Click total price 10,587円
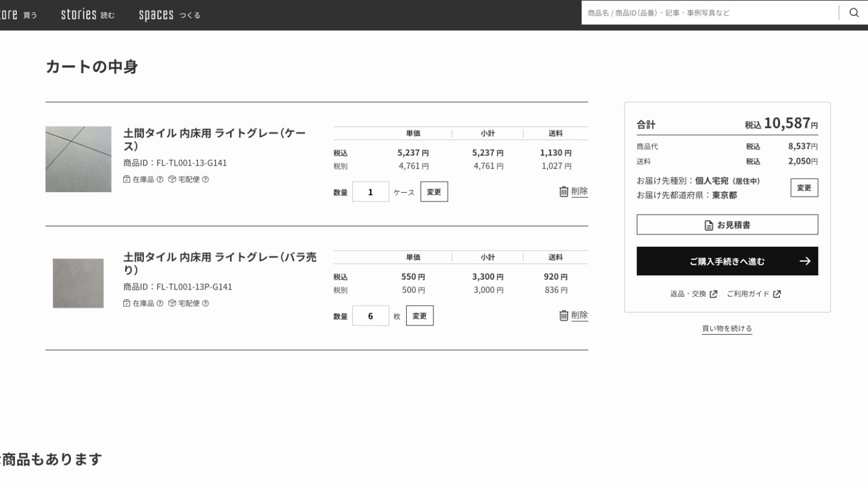 point(790,123)
